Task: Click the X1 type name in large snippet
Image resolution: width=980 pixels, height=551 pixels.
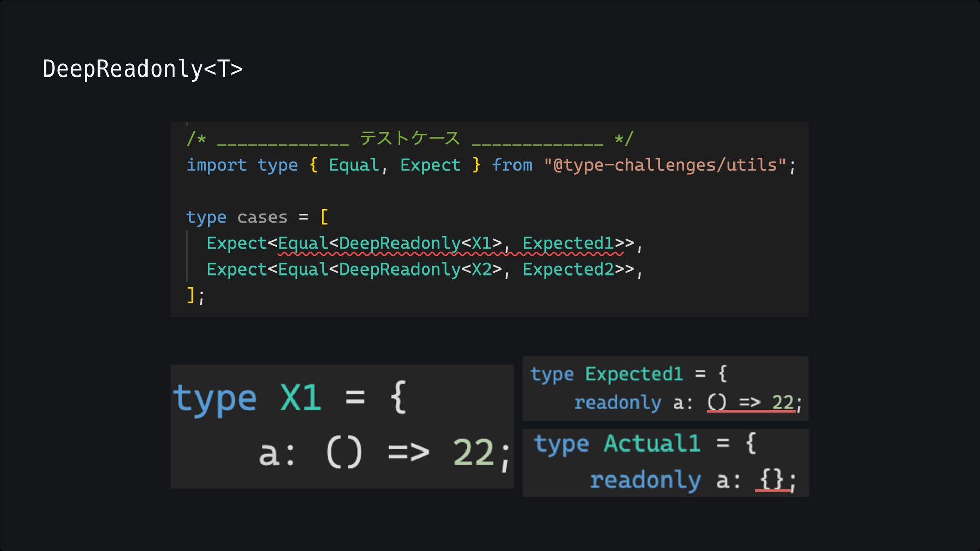Action: coord(300,398)
